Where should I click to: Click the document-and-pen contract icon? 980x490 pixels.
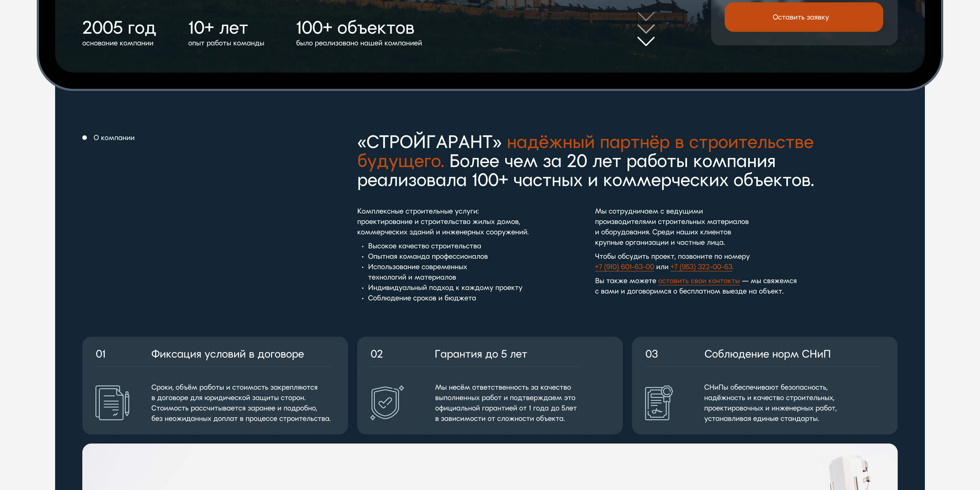(x=112, y=402)
